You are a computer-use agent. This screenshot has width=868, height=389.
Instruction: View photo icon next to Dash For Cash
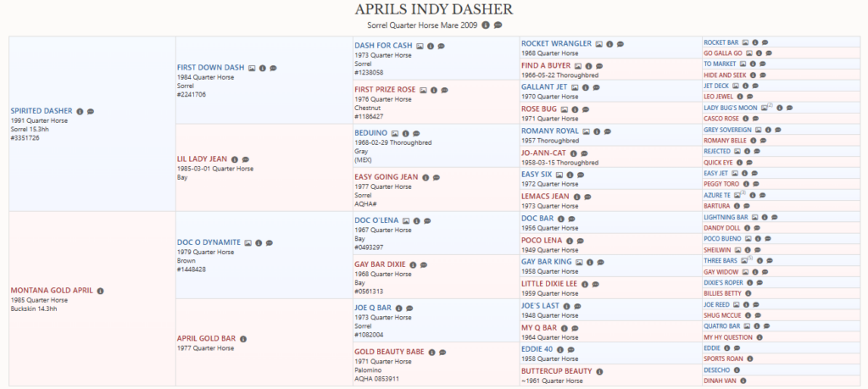click(420, 46)
